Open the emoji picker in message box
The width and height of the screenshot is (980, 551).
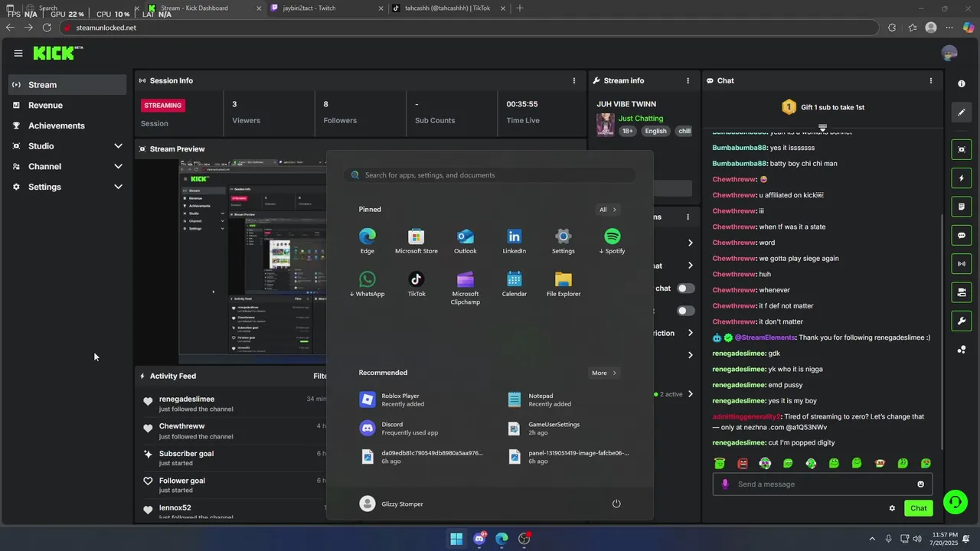click(920, 484)
